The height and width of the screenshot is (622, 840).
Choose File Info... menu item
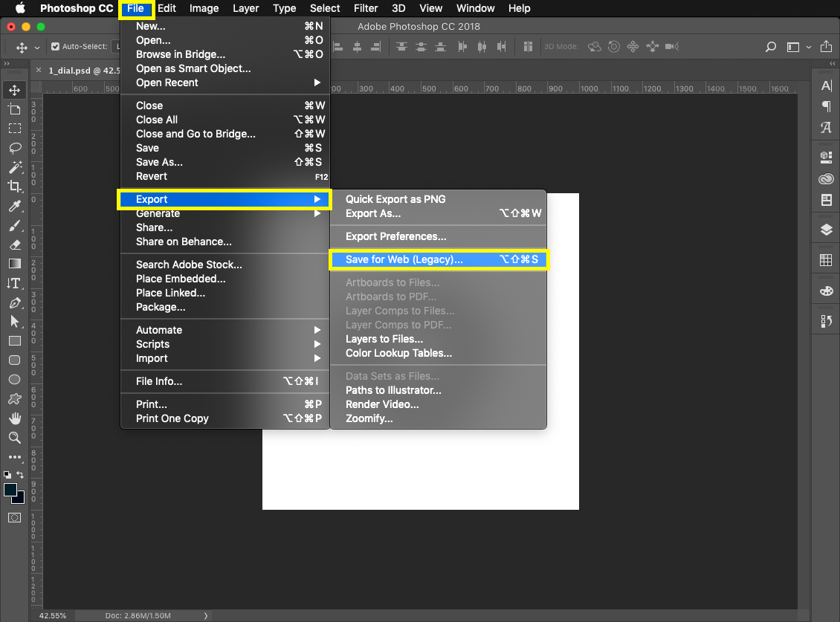coord(225,381)
